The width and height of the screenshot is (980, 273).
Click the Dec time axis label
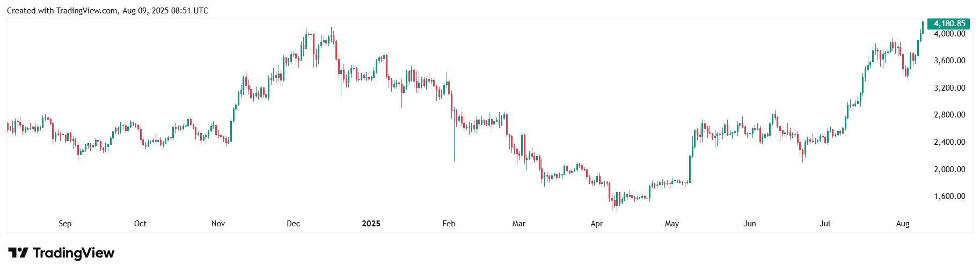click(x=294, y=224)
